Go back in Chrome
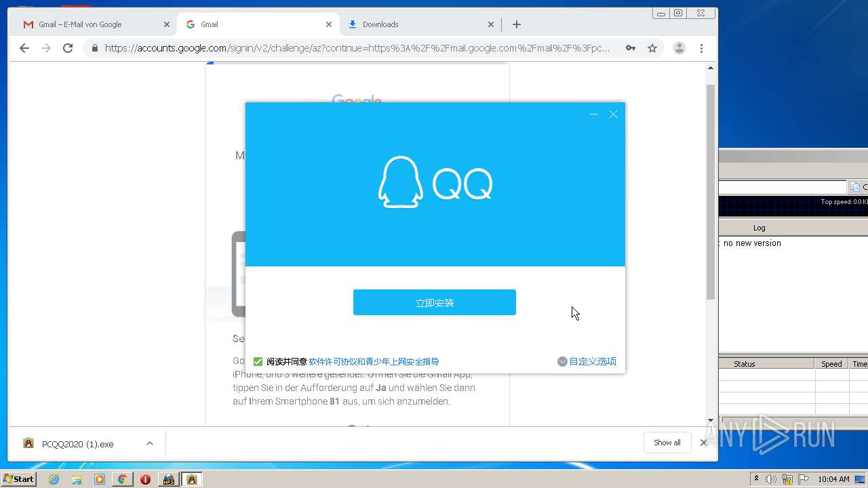 click(24, 48)
